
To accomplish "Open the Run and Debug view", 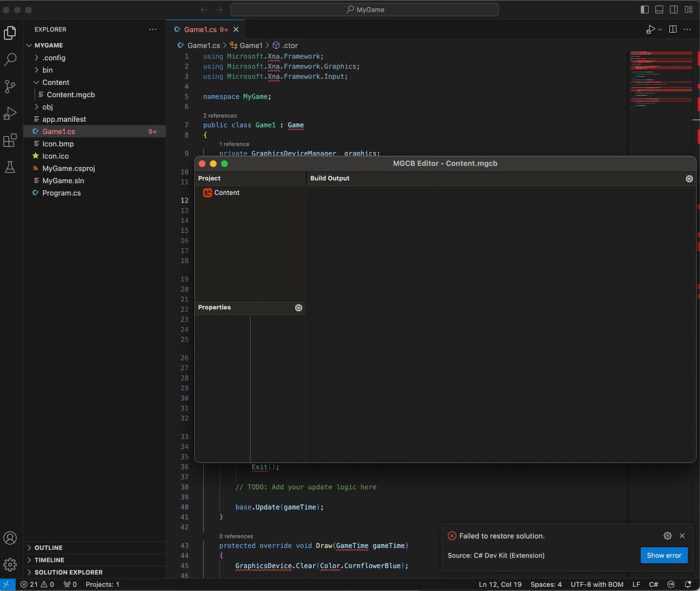I will (10, 114).
